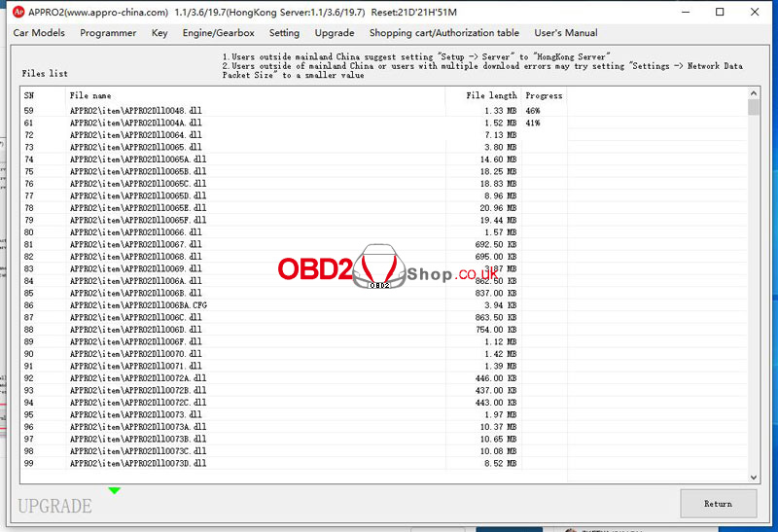
Task: Open the User's Manual menu
Action: [566, 33]
